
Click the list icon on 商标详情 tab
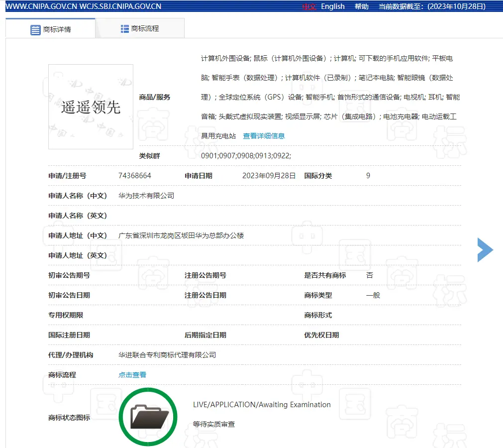35,29
